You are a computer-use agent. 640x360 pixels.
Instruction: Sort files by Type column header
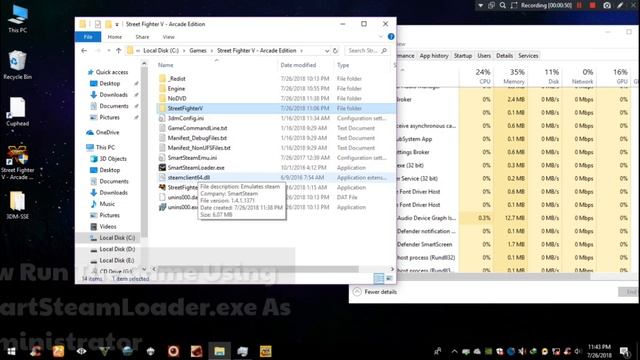coord(363,65)
